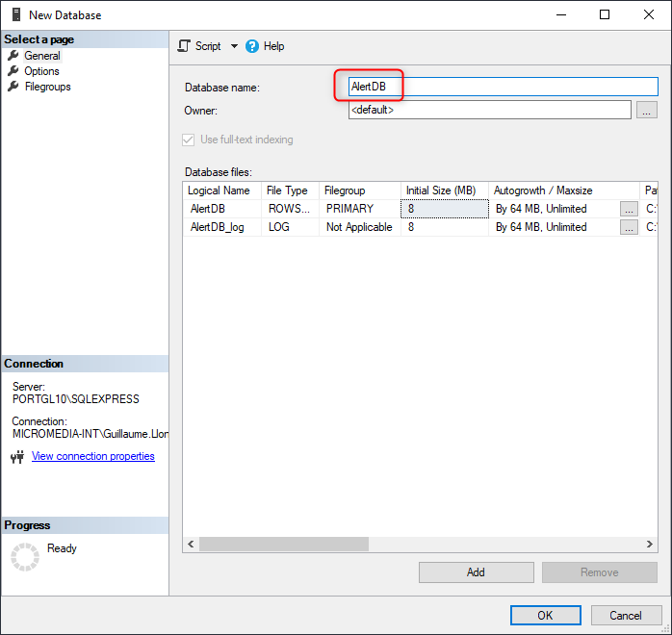
Task: Open autogrowth settings for AlertDB_log row
Action: pyautogui.click(x=629, y=227)
